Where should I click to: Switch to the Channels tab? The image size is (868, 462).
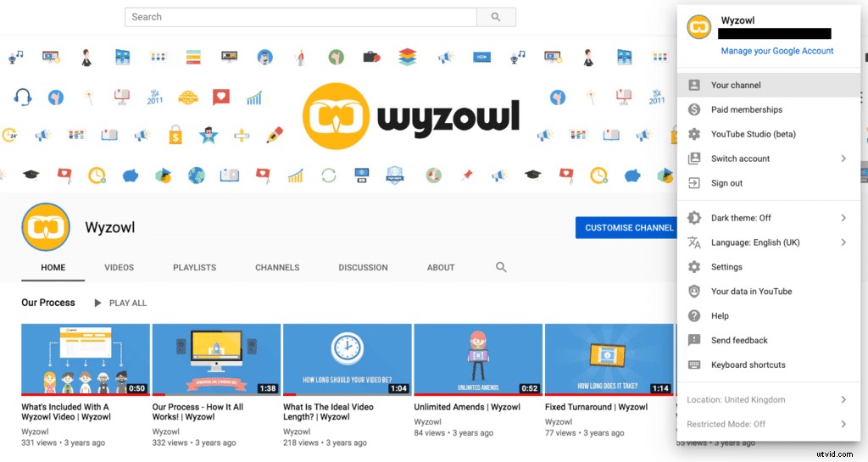point(277,267)
